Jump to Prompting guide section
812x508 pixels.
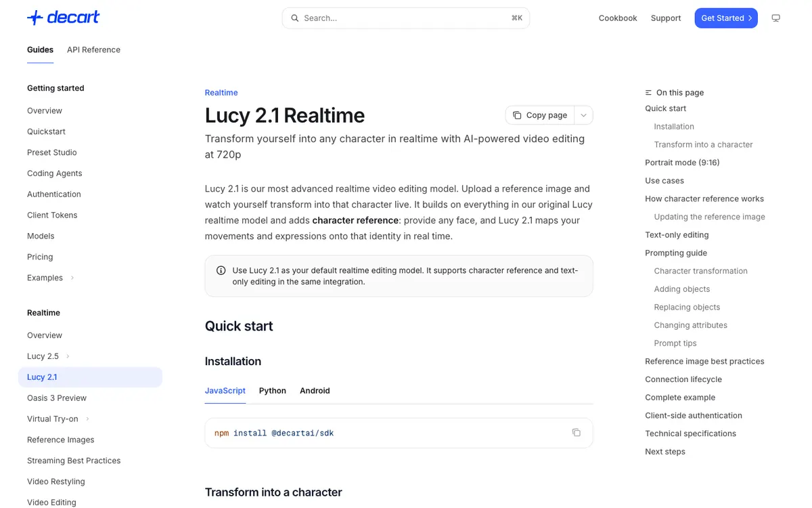click(676, 253)
